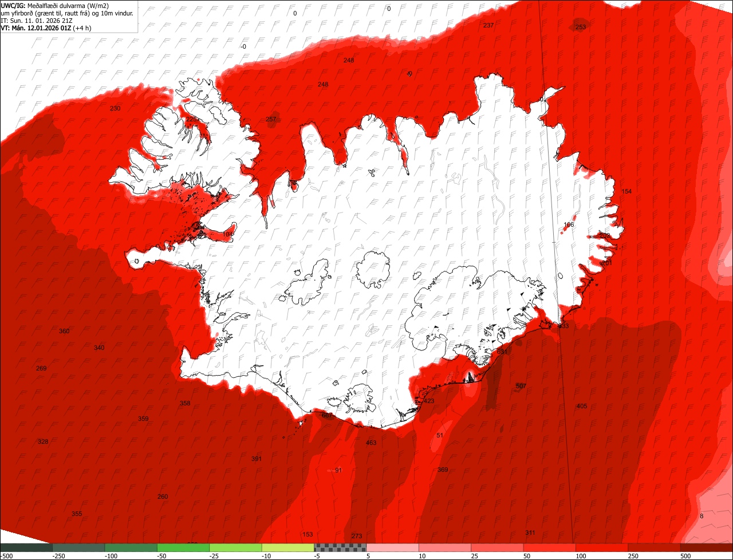733x560 pixels.
Task: Click the value 257 on the map
Action: coord(271,120)
